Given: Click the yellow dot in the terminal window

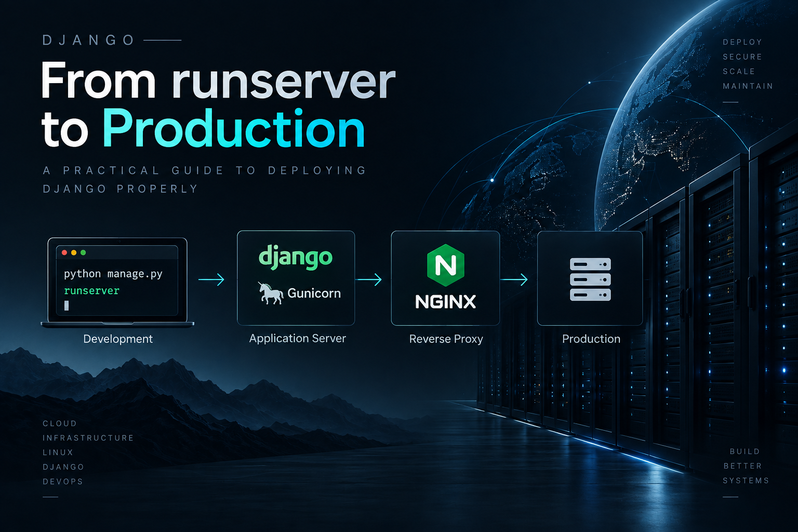Looking at the screenshot, I should pyautogui.click(x=74, y=252).
